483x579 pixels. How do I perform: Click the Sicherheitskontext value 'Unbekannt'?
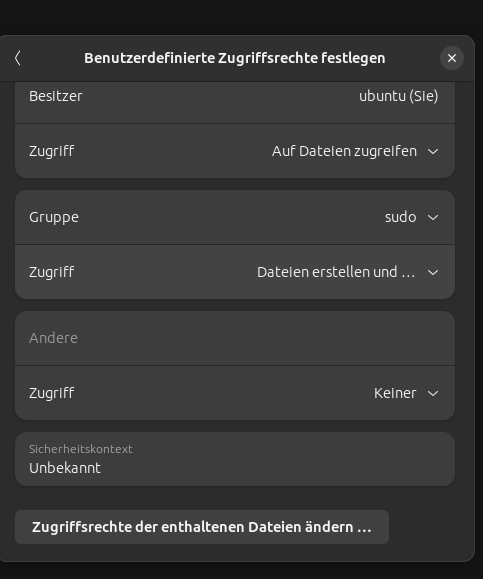65,468
